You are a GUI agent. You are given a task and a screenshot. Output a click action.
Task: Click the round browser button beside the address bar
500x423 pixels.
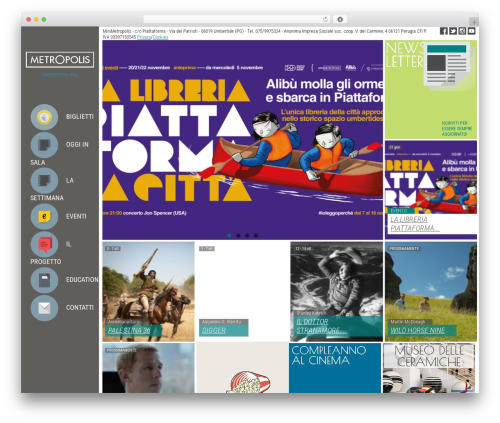click(340, 20)
